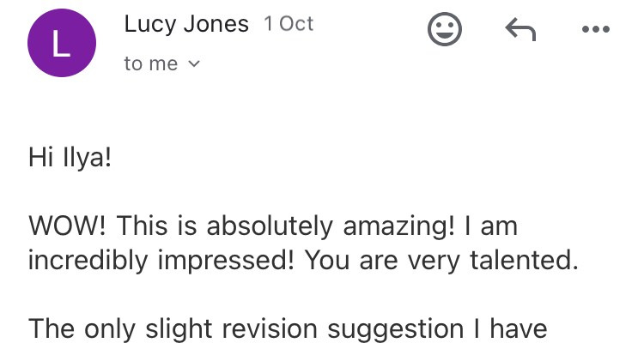Click the purple L sender avatar
Image resolution: width=644 pixels, height=349 pixels.
coord(59,46)
